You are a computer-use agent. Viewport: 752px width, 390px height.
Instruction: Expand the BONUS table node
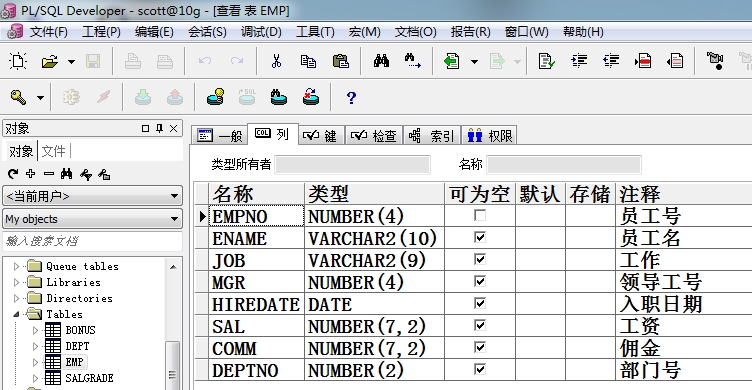pos(35,330)
